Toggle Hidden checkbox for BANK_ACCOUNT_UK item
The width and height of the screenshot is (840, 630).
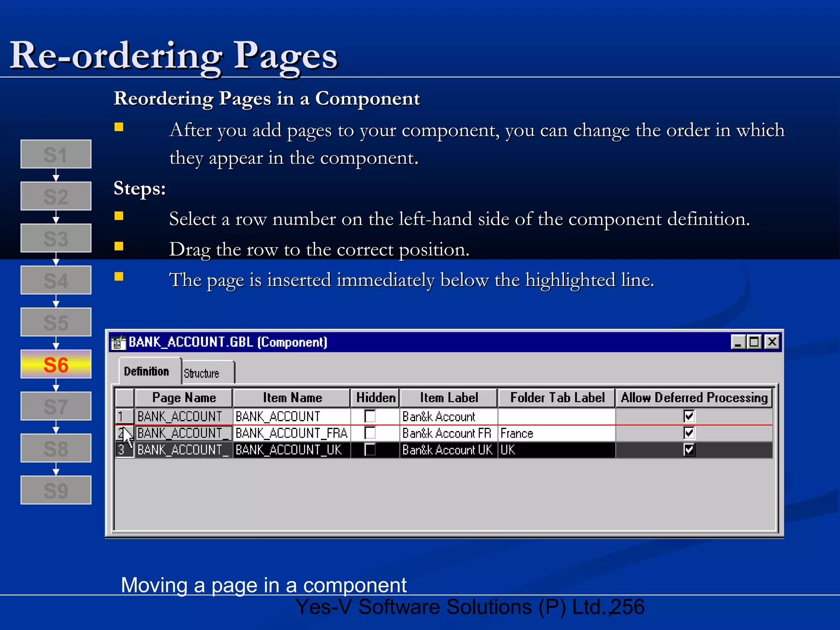coord(370,450)
